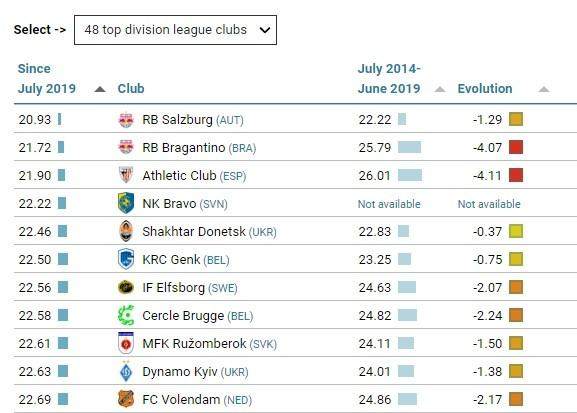The width and height of the screenshot is (577, 413).
Task: Click the Shakhtar Donetsk club logo
Action: pyautogui.click(x=126, y=231)
